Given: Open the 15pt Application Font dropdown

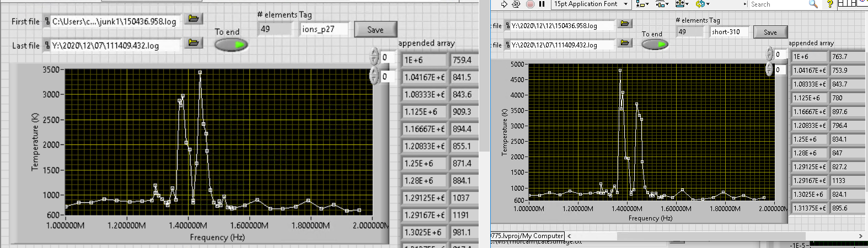Looking at the screenshot, I should tap(591, 4).
